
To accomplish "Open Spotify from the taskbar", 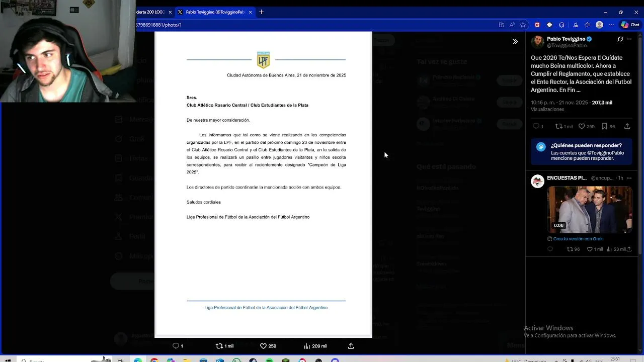I will pos(269,360).
